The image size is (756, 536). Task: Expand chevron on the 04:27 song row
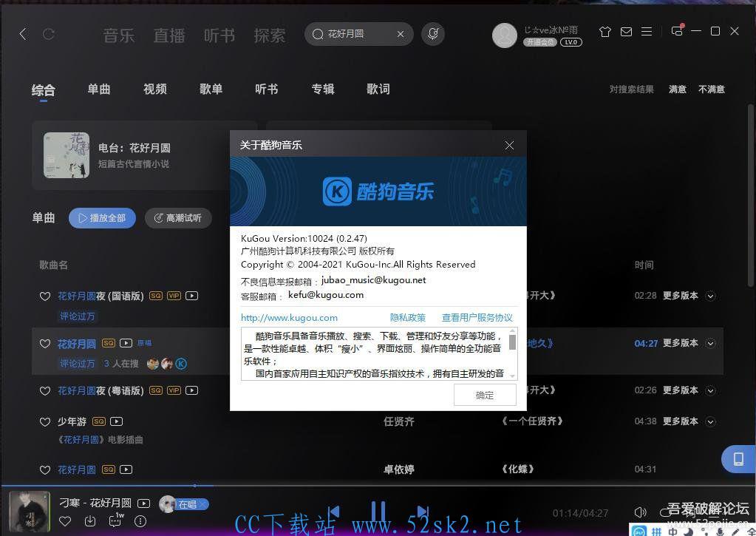[x=710, y=343]
